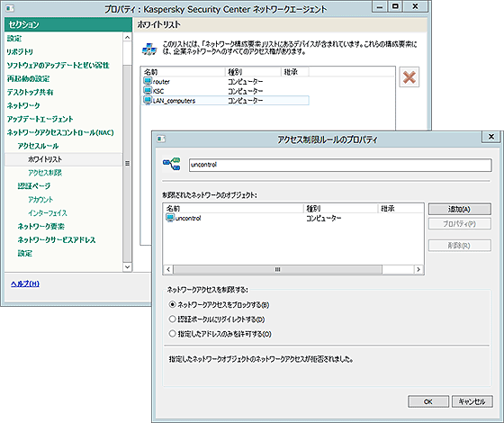This screenshot has height=423, width=504.
Task: Select インターフェイス in the section tree
Action: point(48,213)
